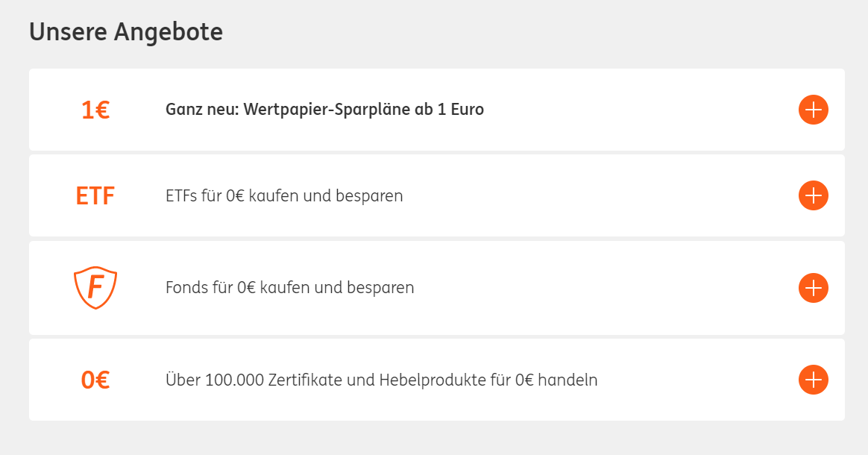Select "Ganz neu: Wertpapier-Sparpläne ab 1 Euro" title
Viewport: 868px width, 455px height.
pyautogui.click(x=324, y=110)
